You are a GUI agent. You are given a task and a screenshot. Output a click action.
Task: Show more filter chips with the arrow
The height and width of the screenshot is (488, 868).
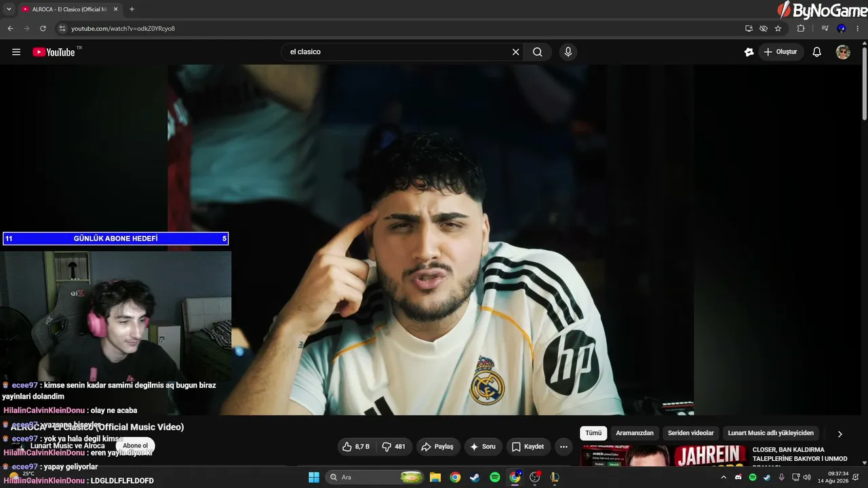[840, 434]
